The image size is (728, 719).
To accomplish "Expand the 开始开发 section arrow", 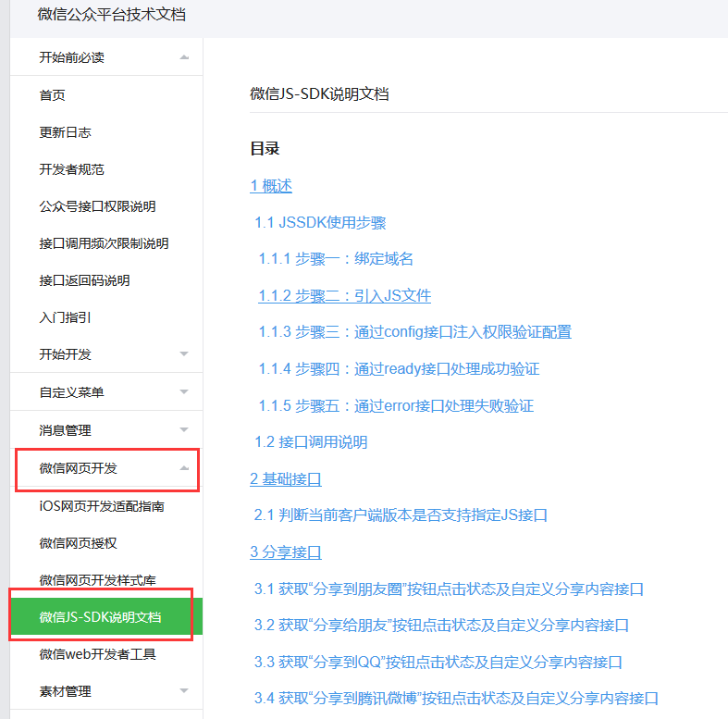I will (184, 354).
